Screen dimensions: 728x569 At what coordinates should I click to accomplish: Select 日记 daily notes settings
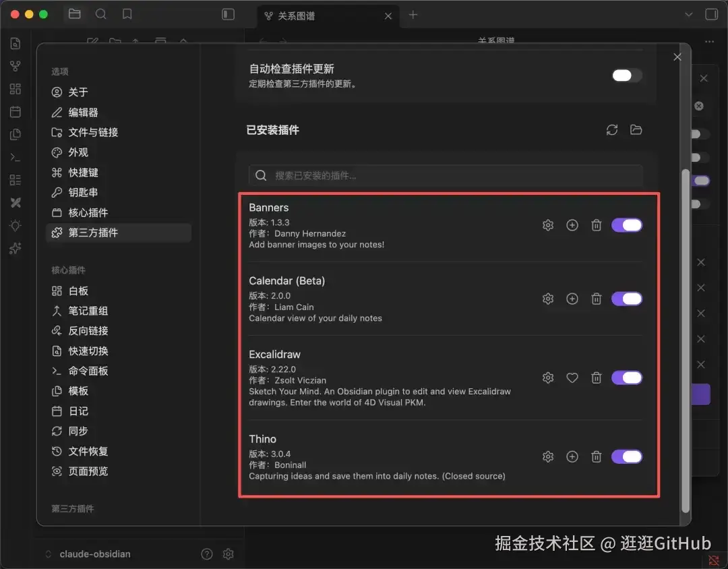tap(119, 411)
